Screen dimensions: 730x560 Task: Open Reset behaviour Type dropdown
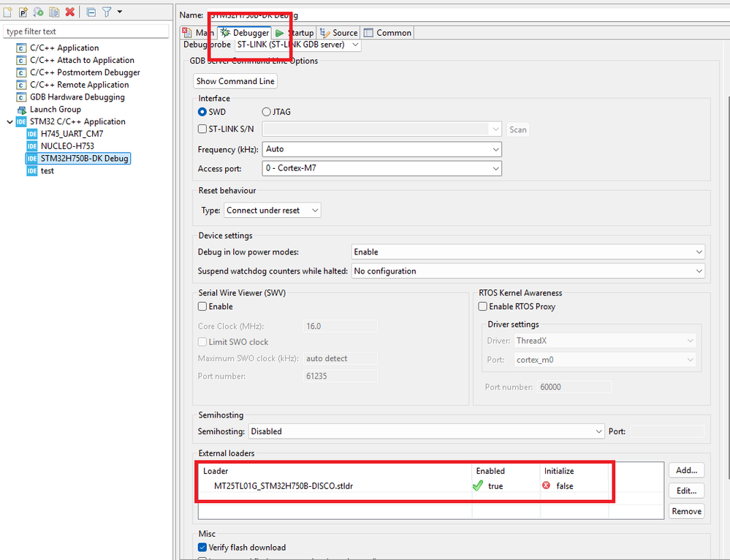pyautogui.click(x=273, y=210)
